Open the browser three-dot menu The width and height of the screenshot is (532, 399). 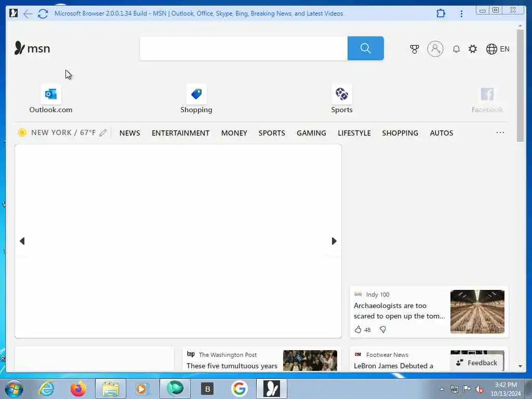pos(461,14)
